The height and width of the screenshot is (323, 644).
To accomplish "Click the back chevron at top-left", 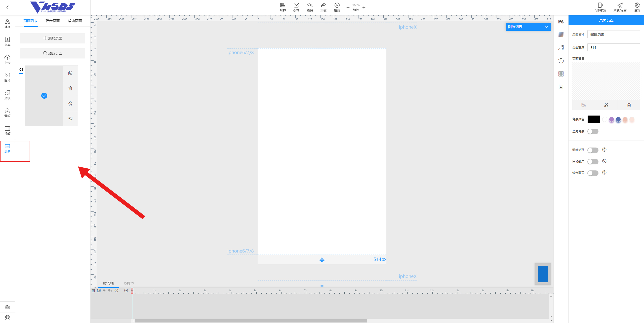I will point(8,7).
